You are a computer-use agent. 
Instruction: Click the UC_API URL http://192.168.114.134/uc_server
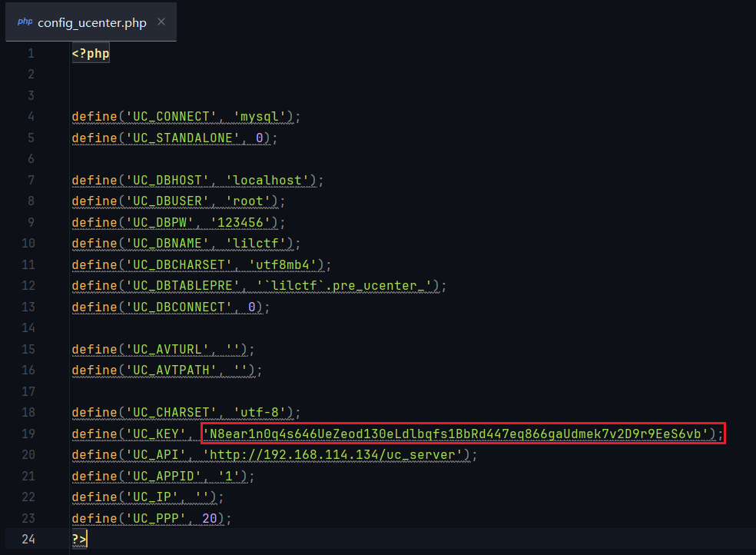(336, 455)
